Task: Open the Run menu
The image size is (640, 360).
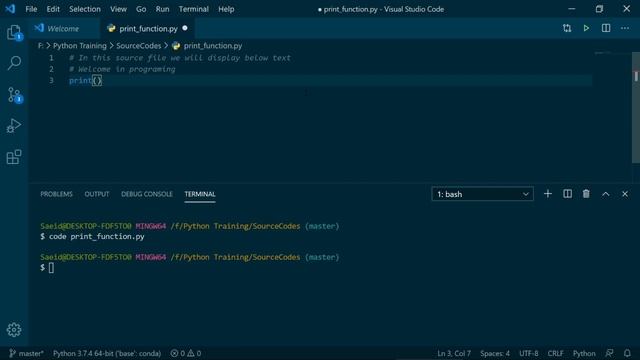Action: pos(162,9)
